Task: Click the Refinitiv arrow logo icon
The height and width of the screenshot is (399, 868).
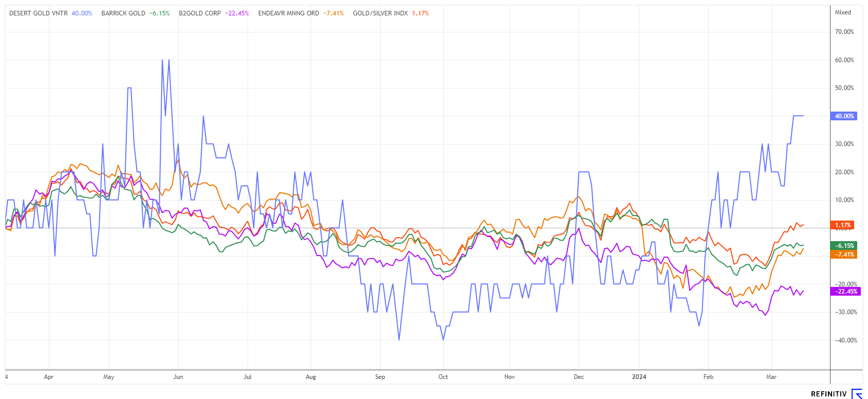Action: [x=857, y=394]
